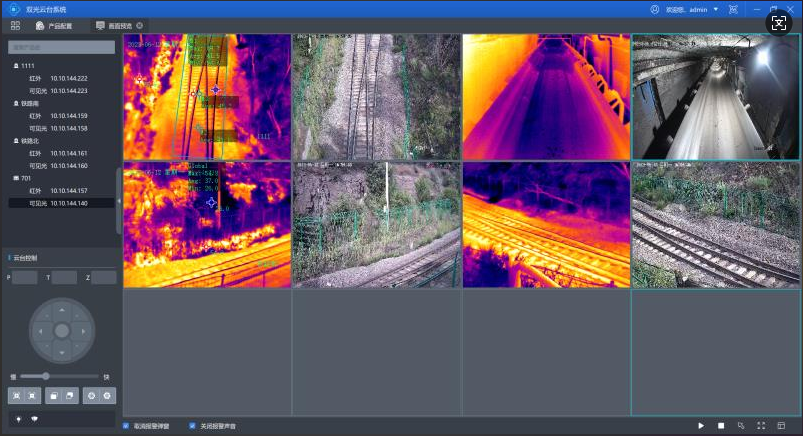Focus the device search field in sidebar
This screenshot has height=436, width=803.
(x=61, y=47)
